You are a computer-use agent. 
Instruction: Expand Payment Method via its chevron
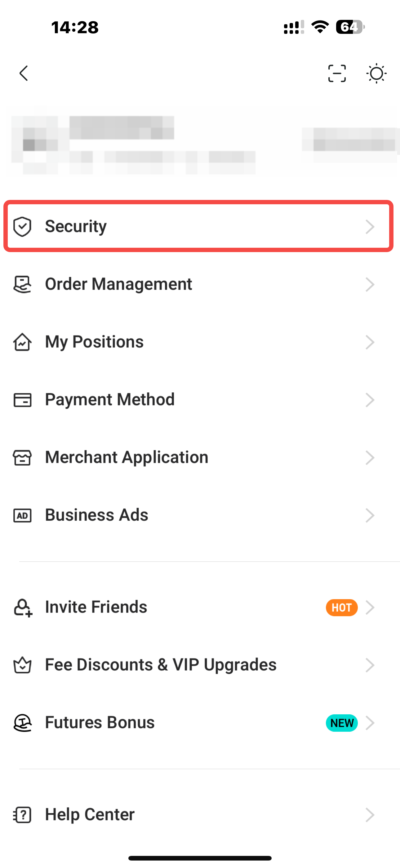click(x=370, y=400)
